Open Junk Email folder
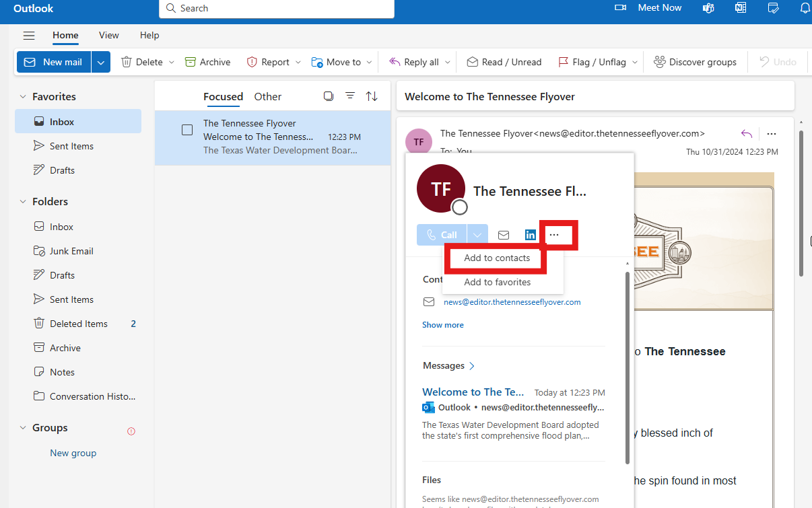 pos(78,251)
